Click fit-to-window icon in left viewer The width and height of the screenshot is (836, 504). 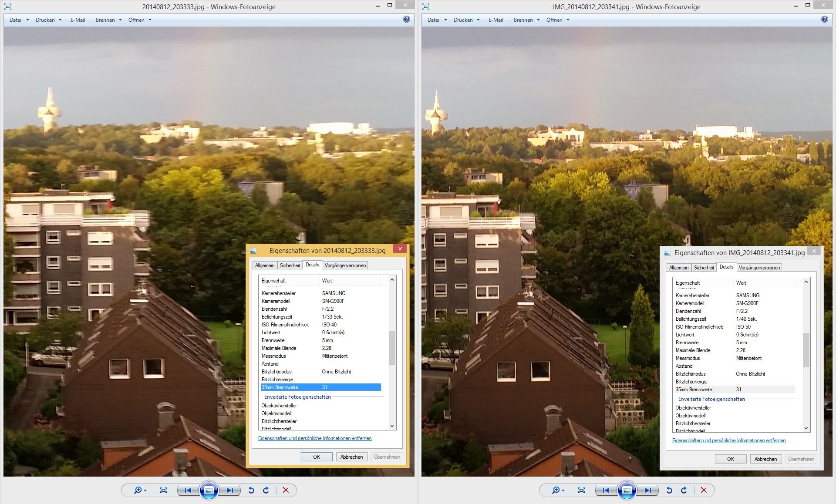point(163,490)
